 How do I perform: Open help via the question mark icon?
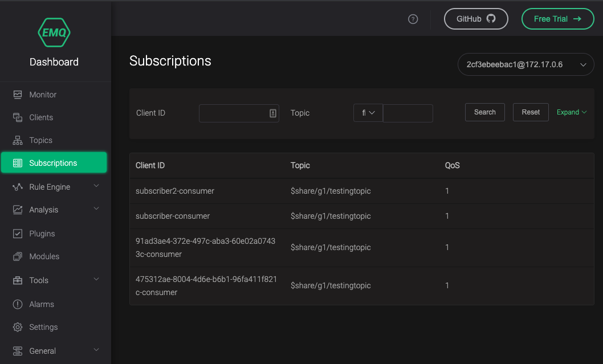413,19
